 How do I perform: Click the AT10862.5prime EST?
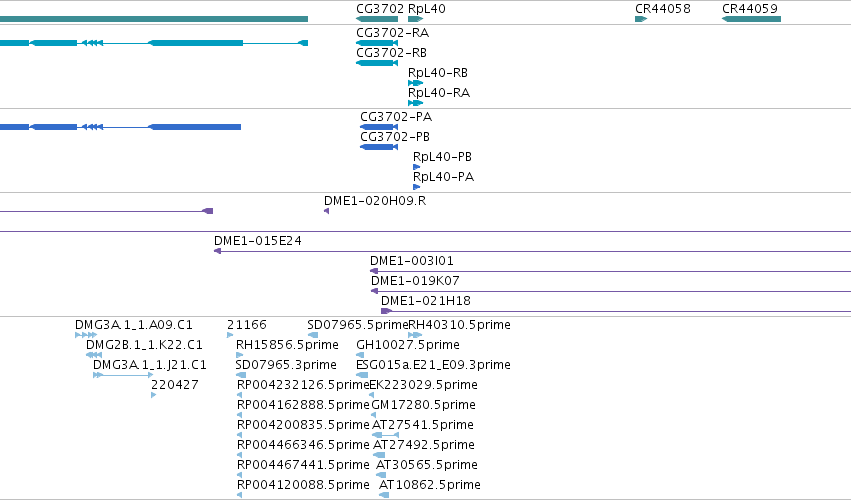tap(384, 495)
